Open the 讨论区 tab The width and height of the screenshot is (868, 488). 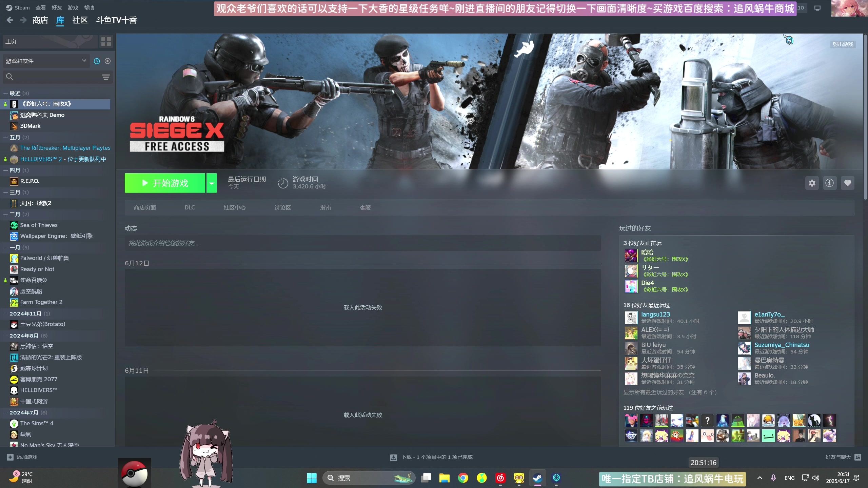click(x=283, y=207)
